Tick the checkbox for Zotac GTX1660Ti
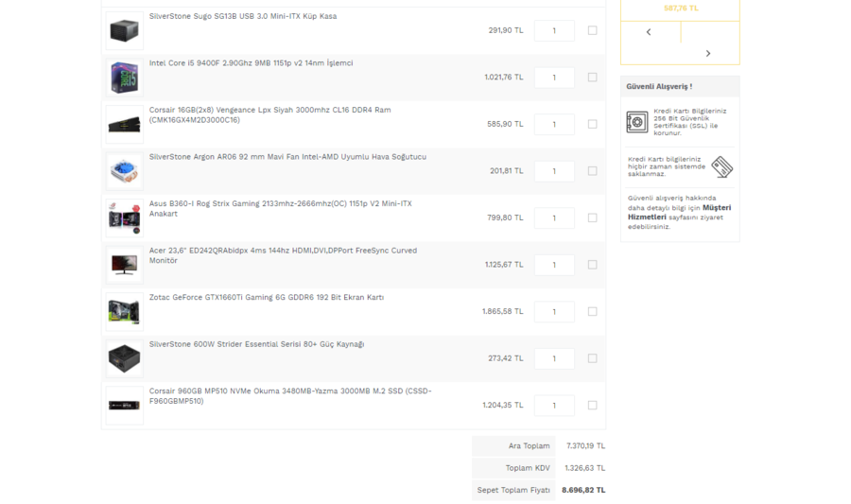 [x=592, y=311]
